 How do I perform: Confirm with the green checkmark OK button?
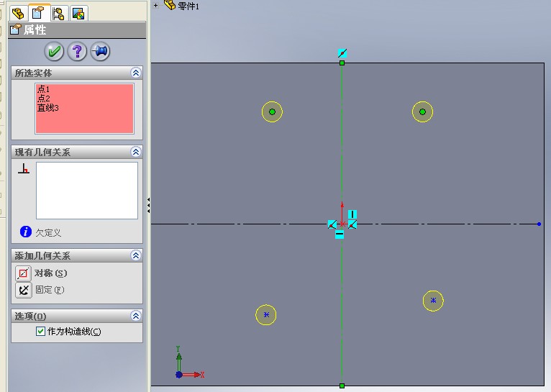click(x=54, y=52)
